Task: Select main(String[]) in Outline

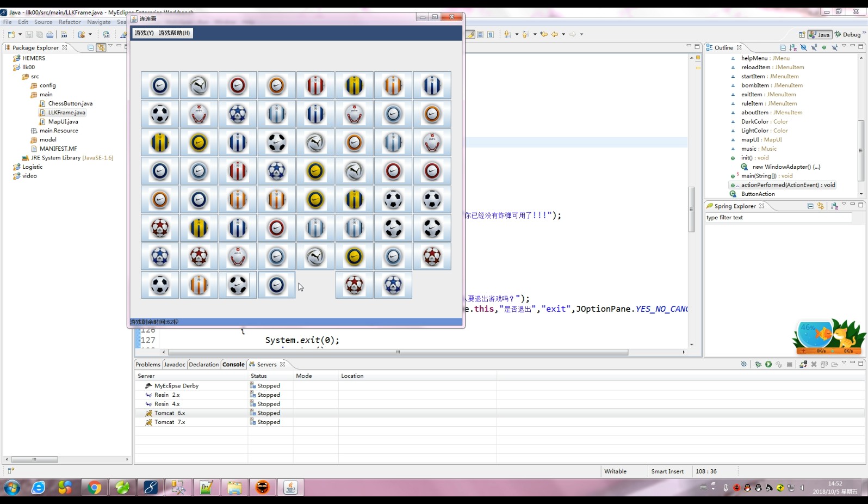Action: pos(762,176)
